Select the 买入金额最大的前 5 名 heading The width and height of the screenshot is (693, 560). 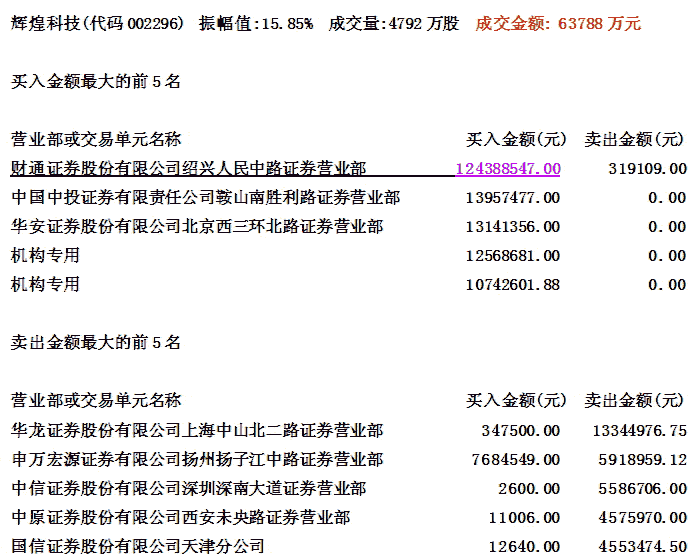pyautogui.click(x=96, y=82)
